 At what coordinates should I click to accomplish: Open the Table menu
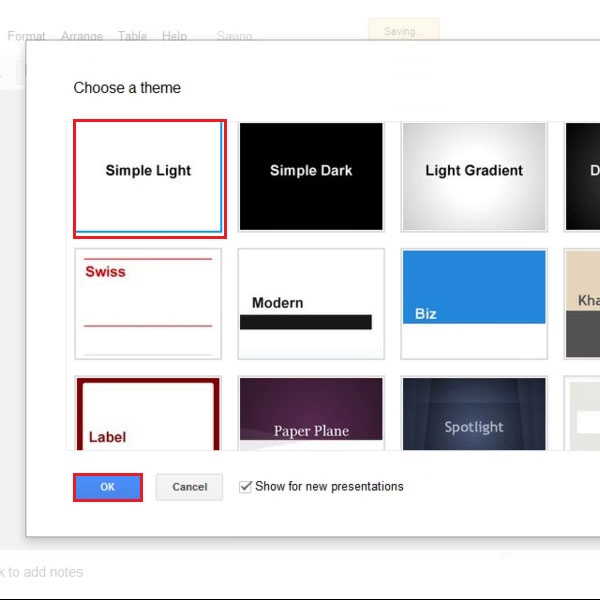point(132,36)
